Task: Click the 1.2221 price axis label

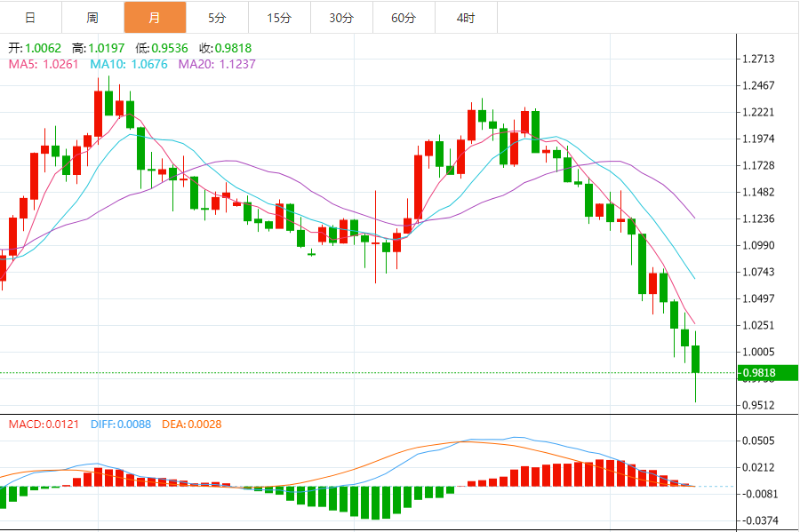Action: (758, 113)
